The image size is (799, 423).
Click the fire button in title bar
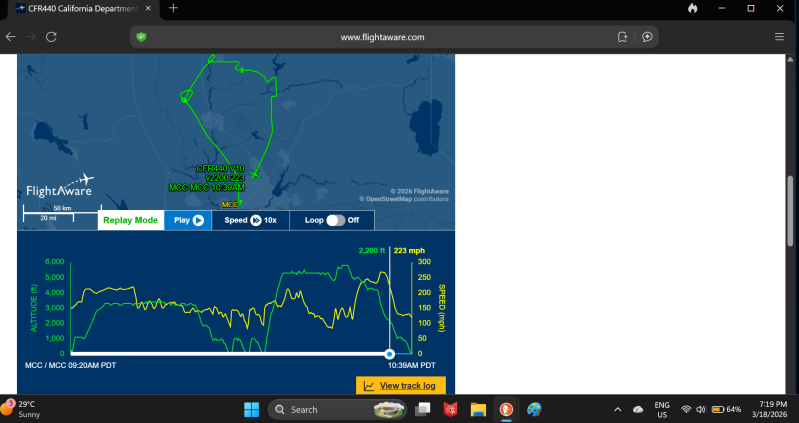coord(692,8)
